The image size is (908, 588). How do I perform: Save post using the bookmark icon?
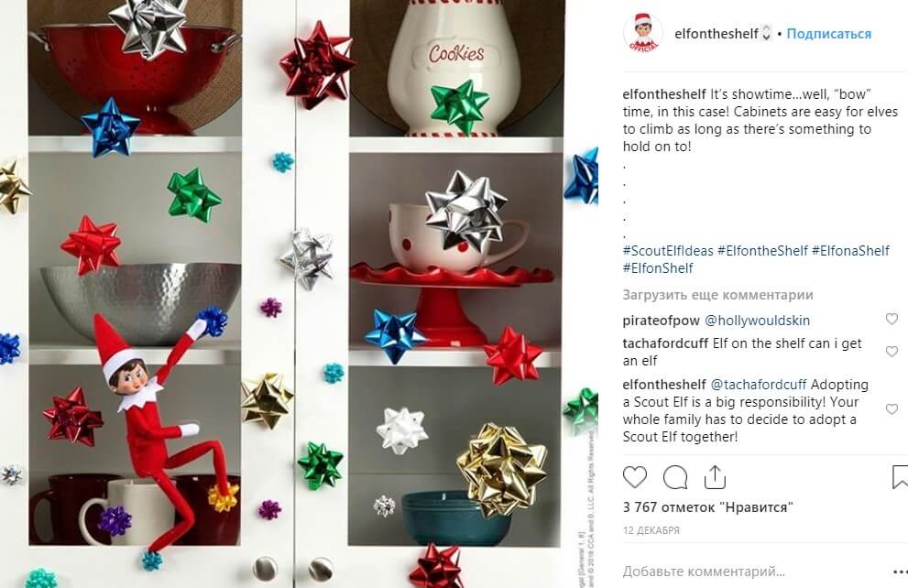pyautogui.click(x=901, y=477)
